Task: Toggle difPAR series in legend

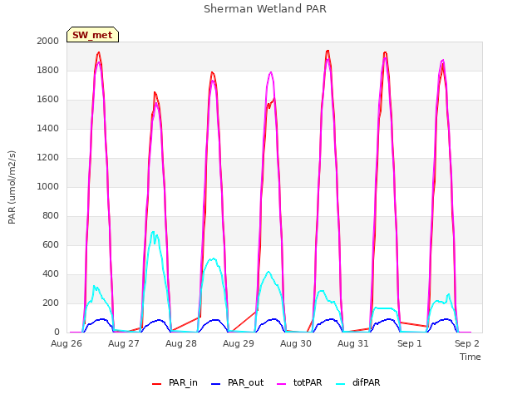Action: click(358, 382)
